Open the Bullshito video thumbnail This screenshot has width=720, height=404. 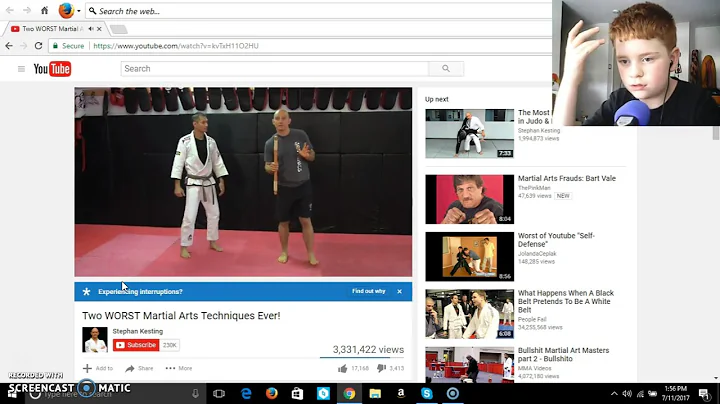[469, 365]
